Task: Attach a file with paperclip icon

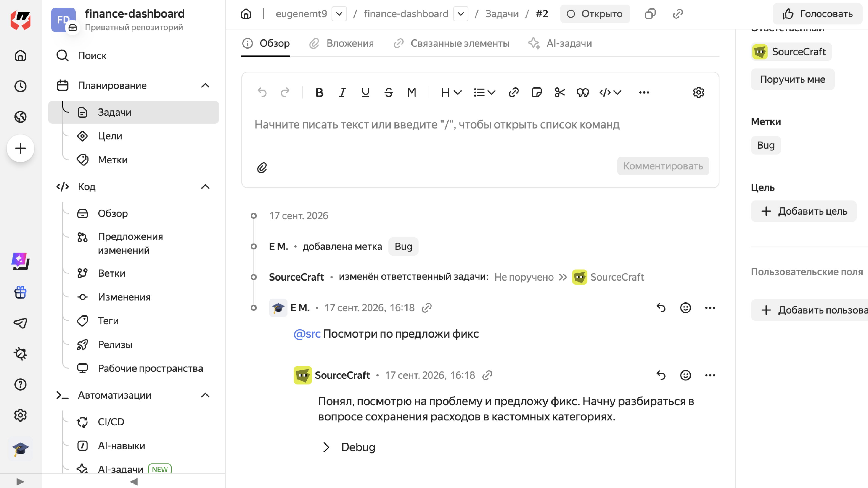Action: 262,167
